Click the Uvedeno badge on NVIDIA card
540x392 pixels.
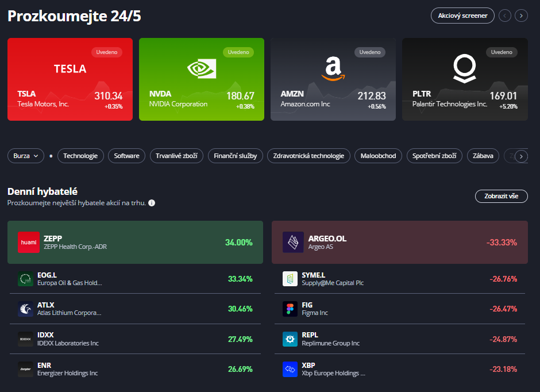(x=238, y=52)
